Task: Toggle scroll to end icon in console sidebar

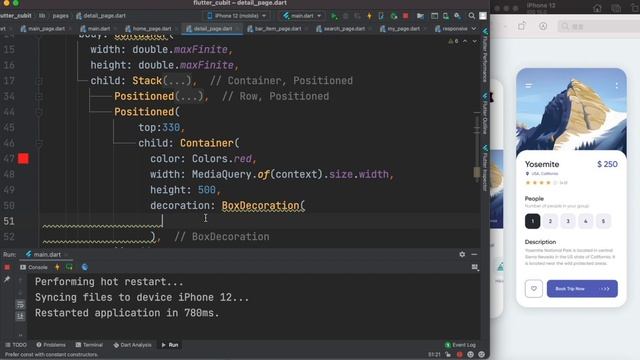Action: tap(20, 316)
